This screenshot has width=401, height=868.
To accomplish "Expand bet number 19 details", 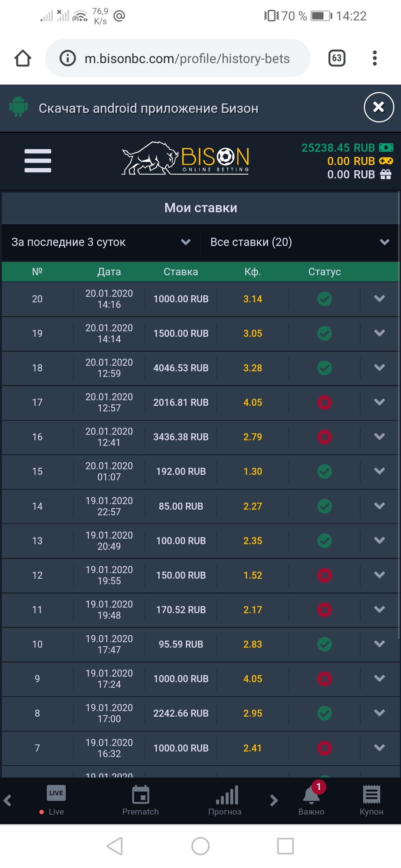I will point(379,333).
